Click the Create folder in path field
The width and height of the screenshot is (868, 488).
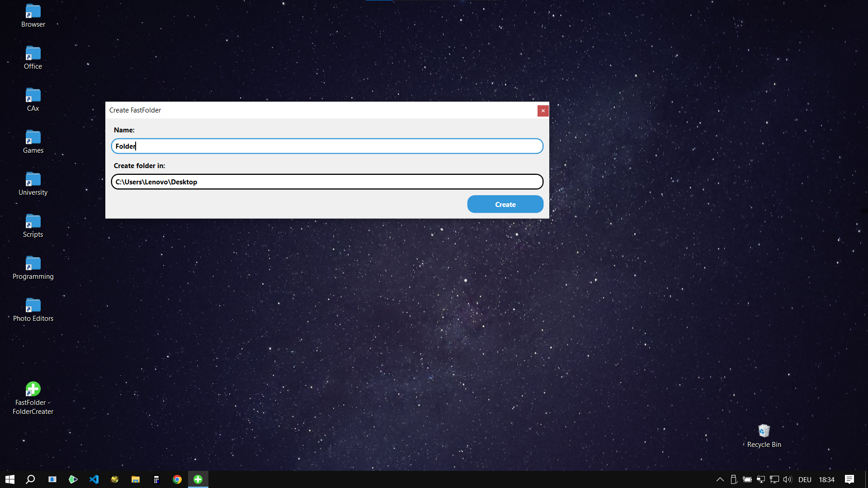pyautogui.click(x=327, y=182)
